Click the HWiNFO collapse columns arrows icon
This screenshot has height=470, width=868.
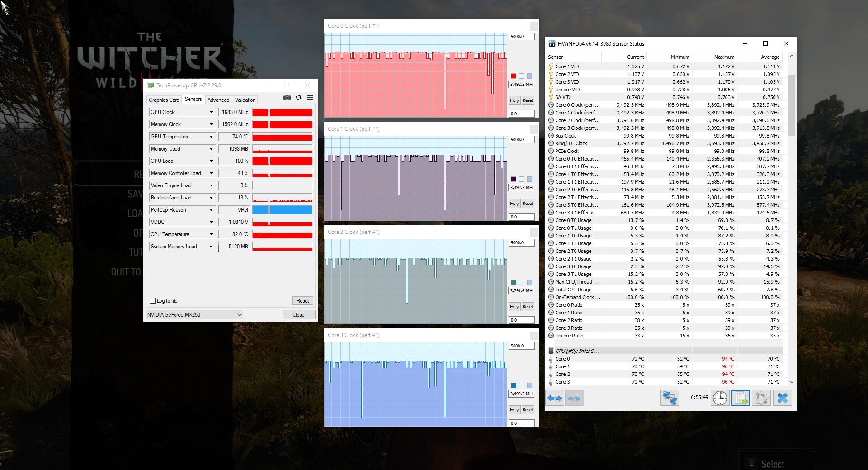click(574, 398)
